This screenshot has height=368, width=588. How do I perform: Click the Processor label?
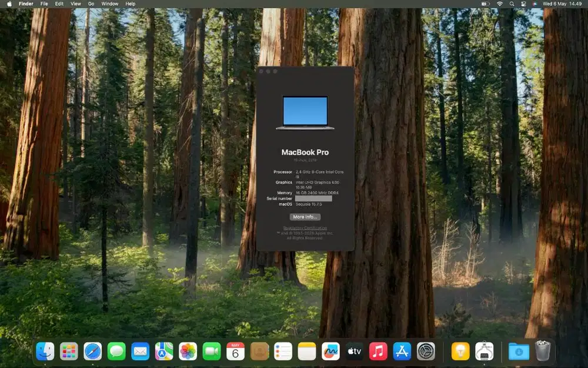coord(283,172)
